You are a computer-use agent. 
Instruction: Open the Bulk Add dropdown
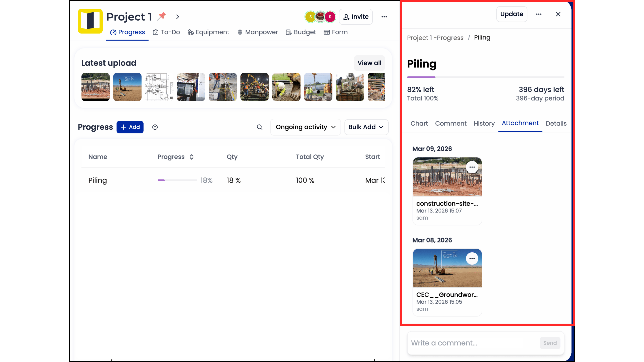click(x=366, y=127)
